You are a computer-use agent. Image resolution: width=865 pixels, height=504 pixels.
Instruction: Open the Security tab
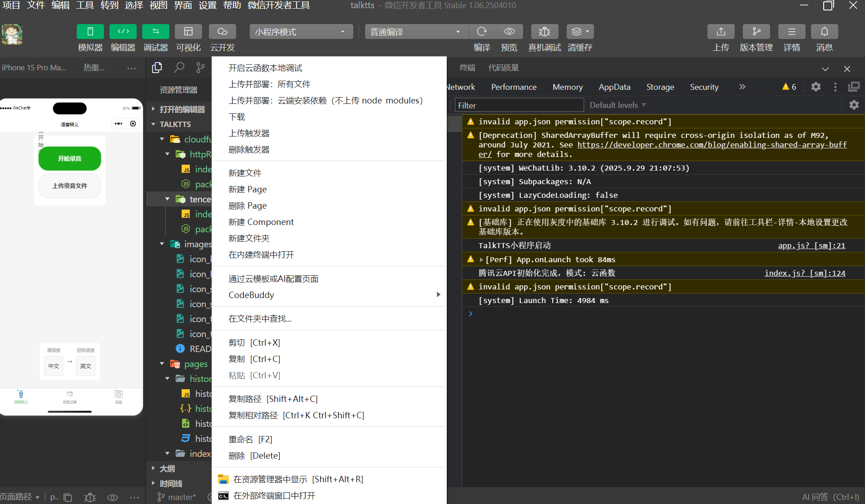(x=704, y=87)
